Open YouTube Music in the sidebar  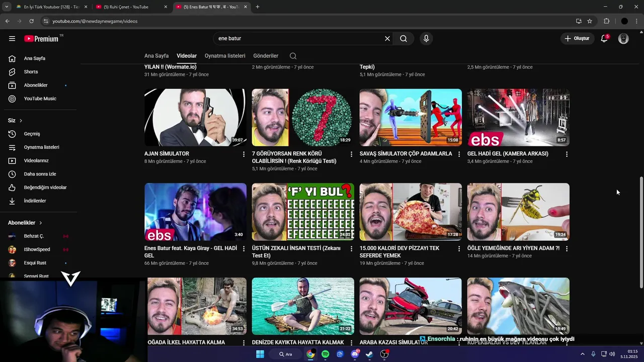40,99
